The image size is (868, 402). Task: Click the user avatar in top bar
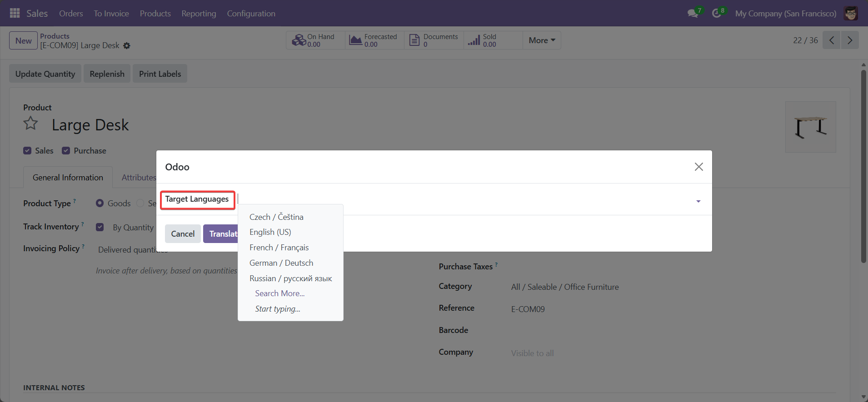pos(851,14)
